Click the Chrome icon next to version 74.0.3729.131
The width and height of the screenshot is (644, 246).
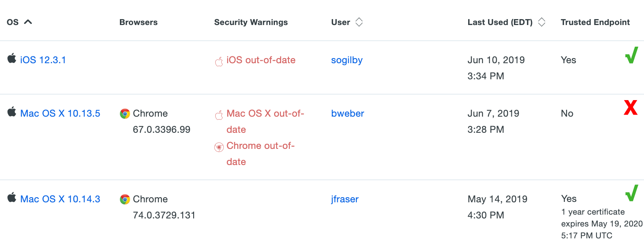(125, 199)
